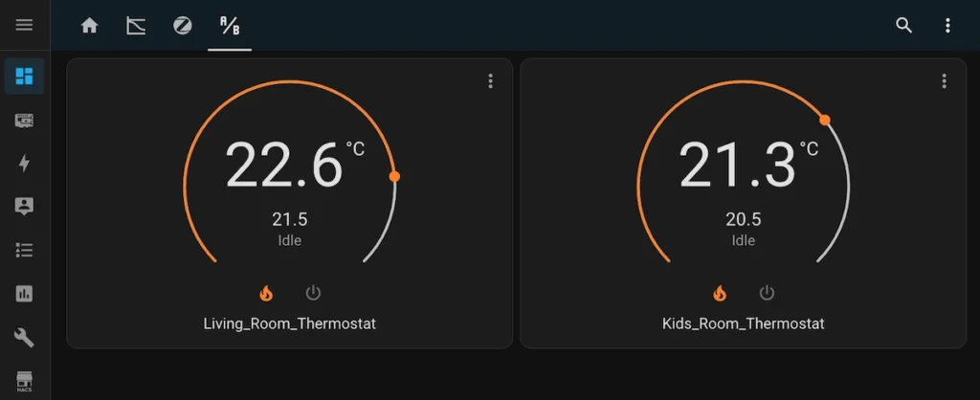Open the Logbook list icon in sidebar
Image resolution: width=980 pixels, height=400 pixels.
[x=24, y=250]
